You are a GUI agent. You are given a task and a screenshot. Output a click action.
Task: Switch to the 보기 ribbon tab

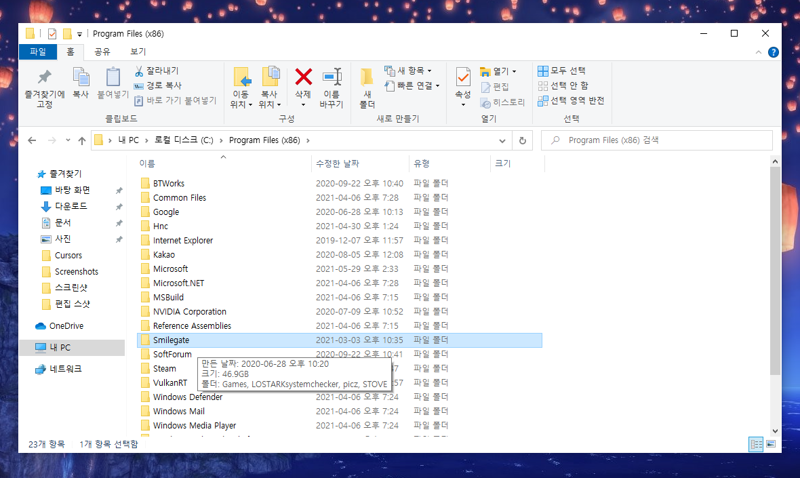[x=138, y=52]
